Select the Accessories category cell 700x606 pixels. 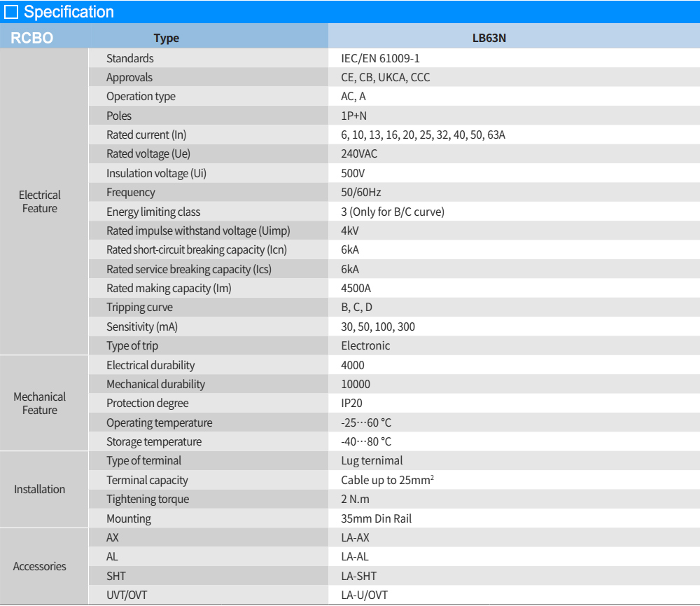(x=40, y=566)
